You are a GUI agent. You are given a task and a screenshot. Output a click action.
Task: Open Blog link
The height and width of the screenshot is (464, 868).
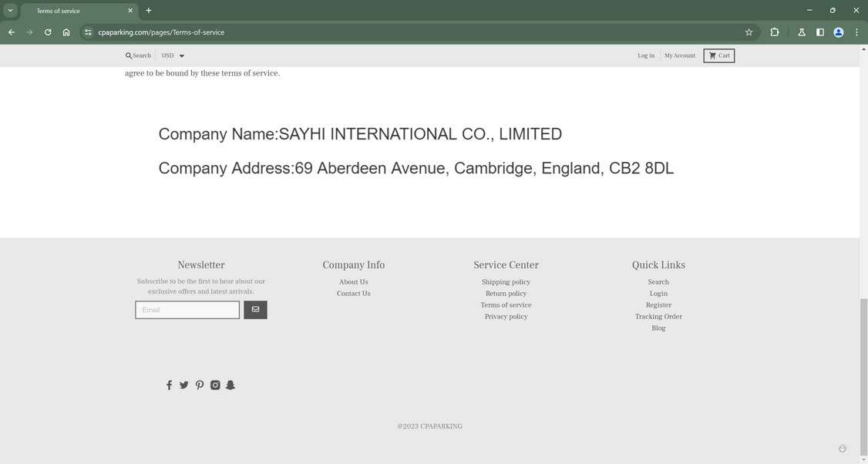coord(658,328)
